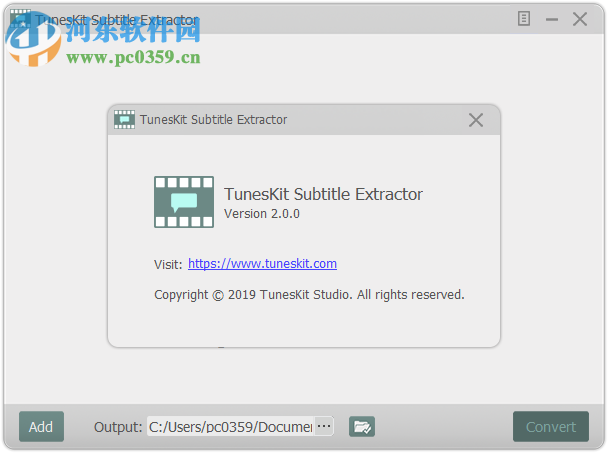
Task: Close the About dialog
Action: [476, 120]
